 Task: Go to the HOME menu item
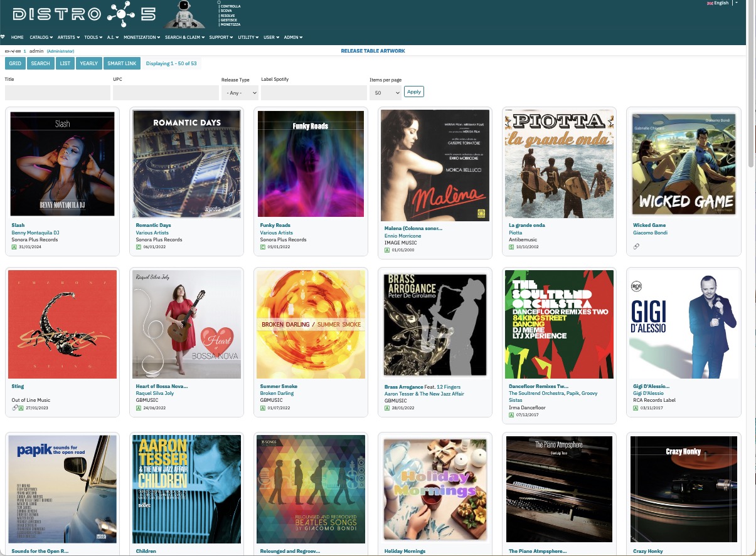17,38
